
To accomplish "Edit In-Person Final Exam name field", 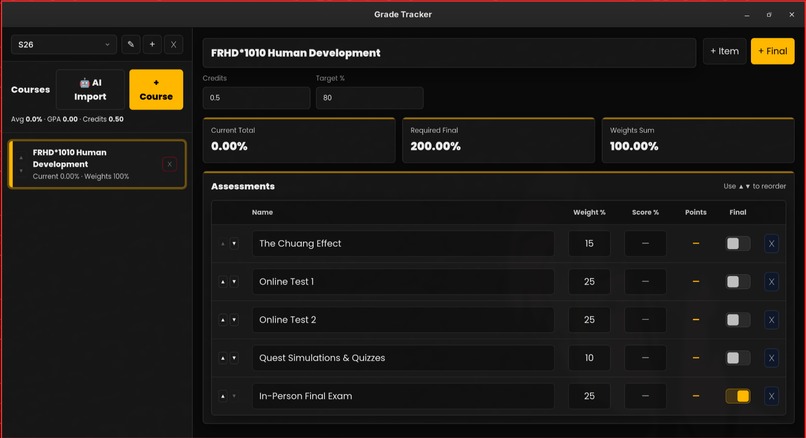I will tap(403, 396).
